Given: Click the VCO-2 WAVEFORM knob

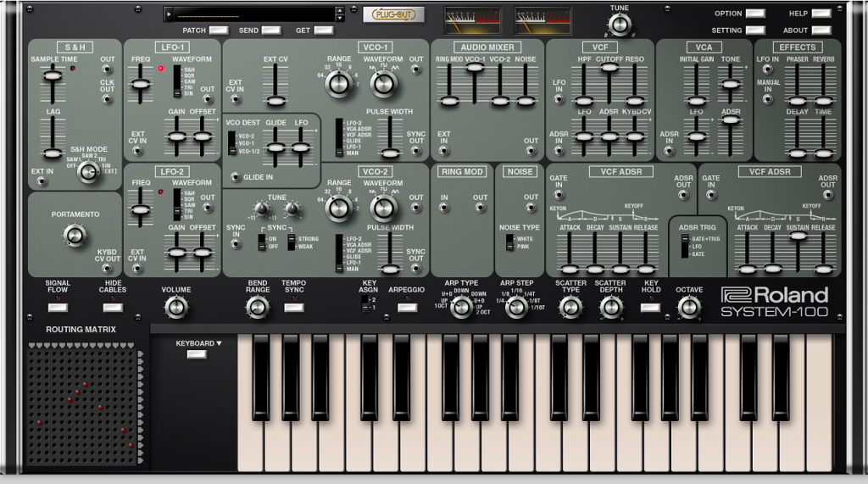Looking at the screenshot, I should [383, 208].
